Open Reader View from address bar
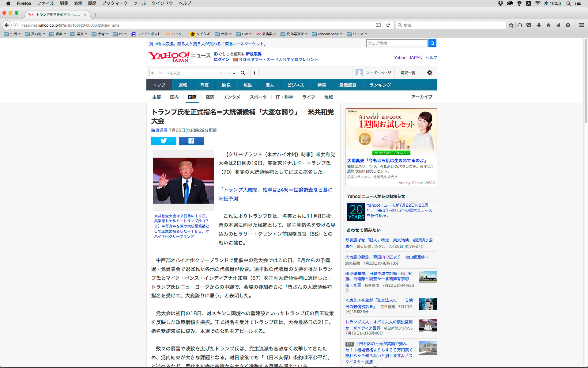588x368 pixels. (x=378, y=25)
